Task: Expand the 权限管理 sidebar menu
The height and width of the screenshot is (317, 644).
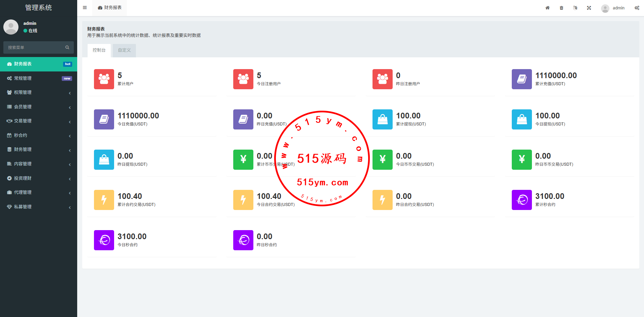Action: coord(38,93)
